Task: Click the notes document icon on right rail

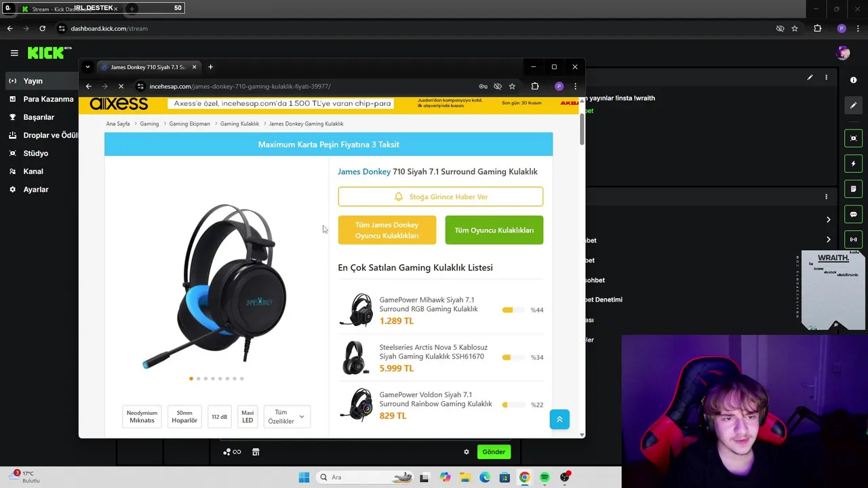Action: pyautogui.click(x=853, y=188)
